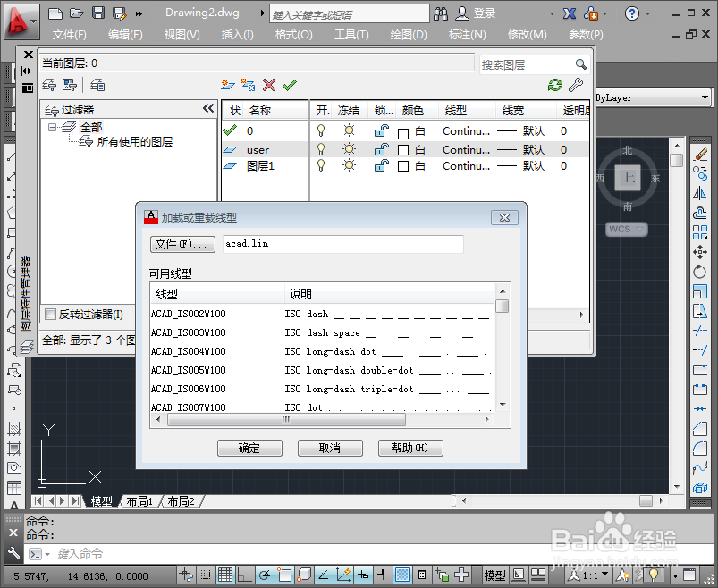The height and width of the screenshot is (588, 718).
Task: Toggle Polar tracking in status bar
Action: [264, 575]
